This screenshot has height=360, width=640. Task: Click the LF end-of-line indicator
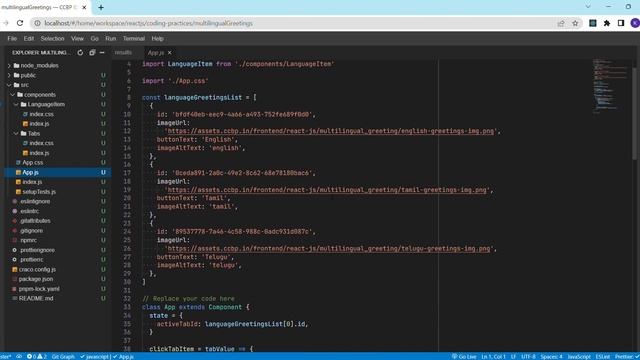(513, 356)
